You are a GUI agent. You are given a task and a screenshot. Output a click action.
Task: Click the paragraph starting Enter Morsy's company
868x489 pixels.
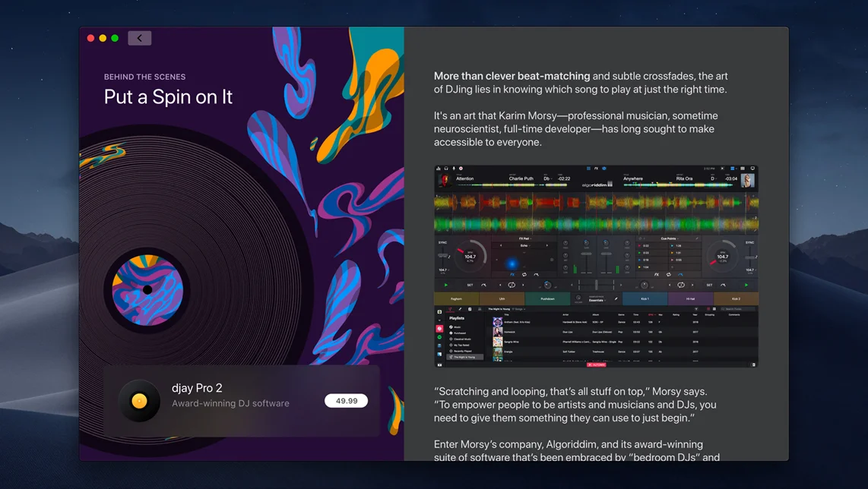point(577,450)
